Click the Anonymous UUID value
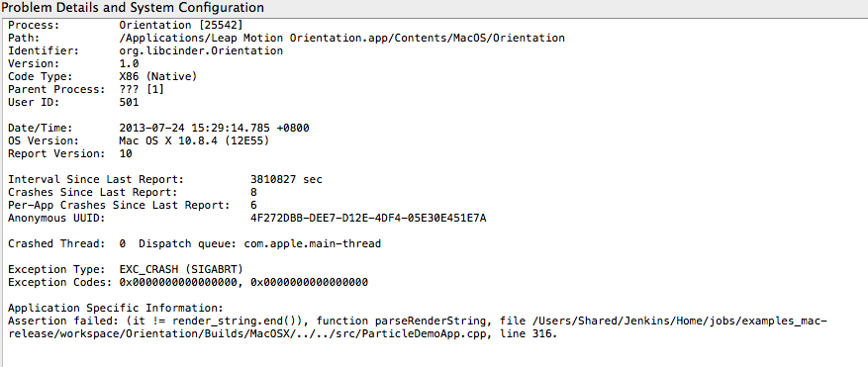The image size is (868, 367). tap(368, 218)
